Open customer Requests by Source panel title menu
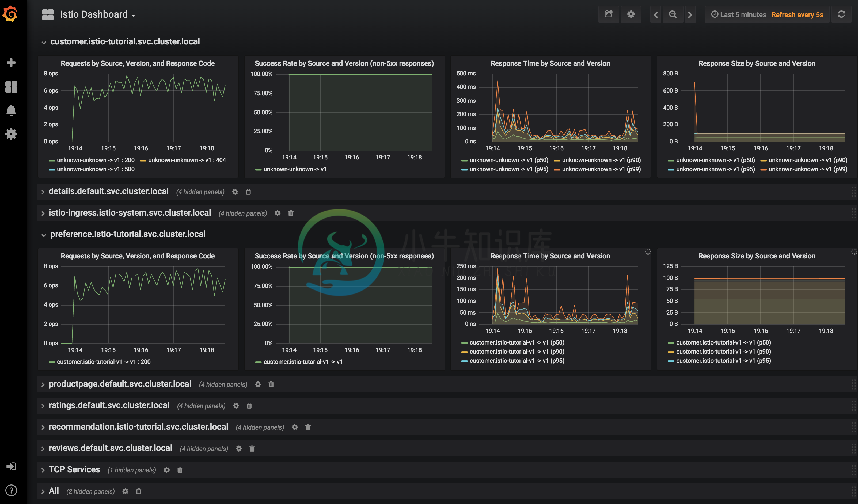This screenshot has height=504, width=858. (x=138, y=63)
